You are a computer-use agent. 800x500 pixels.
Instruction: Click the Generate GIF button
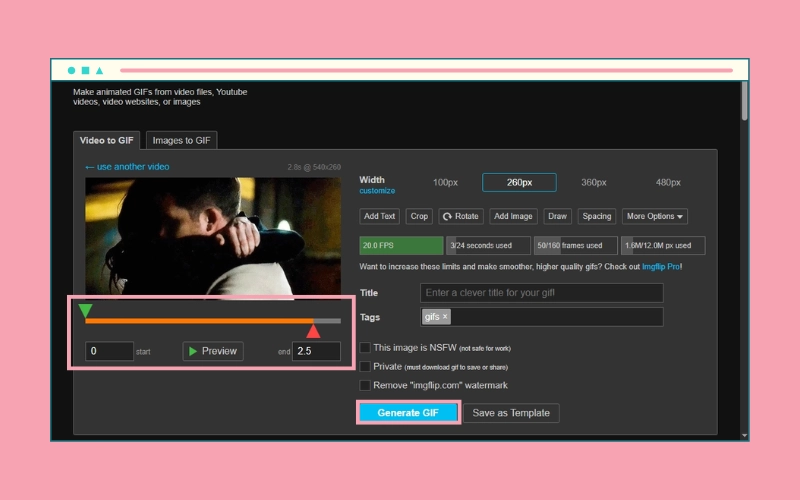click(x=409, y=413)
